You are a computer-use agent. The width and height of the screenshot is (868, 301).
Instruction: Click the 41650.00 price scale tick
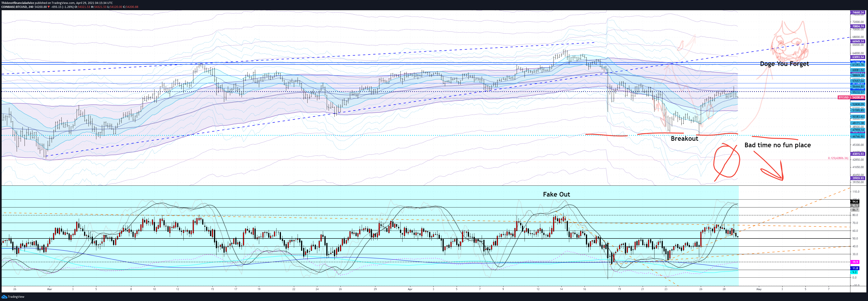[858, 167]
